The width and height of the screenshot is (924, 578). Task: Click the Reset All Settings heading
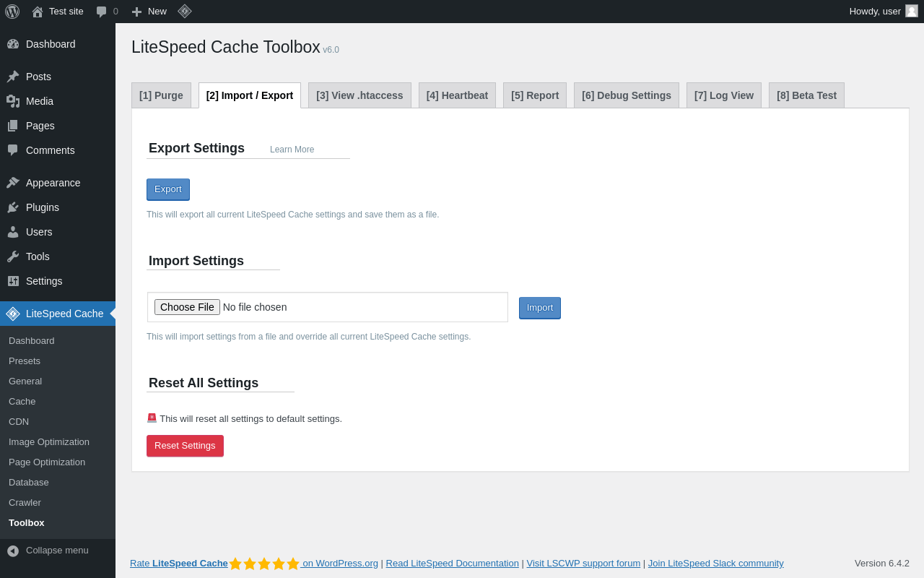[204, 383]
